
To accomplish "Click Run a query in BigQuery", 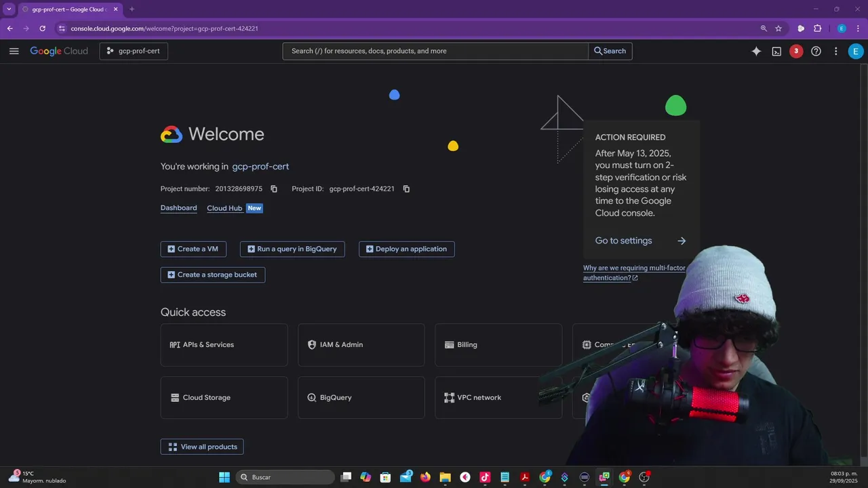I will tap(292, 249).
